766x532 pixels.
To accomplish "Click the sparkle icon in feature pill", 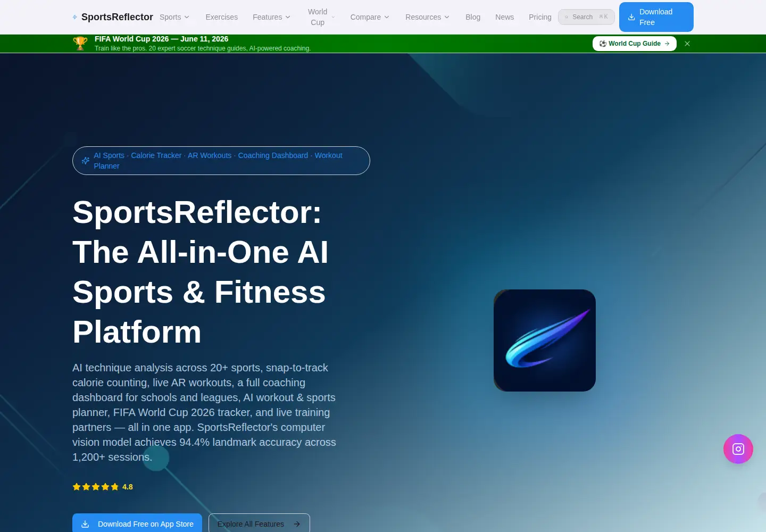I will tap(86, 161).
